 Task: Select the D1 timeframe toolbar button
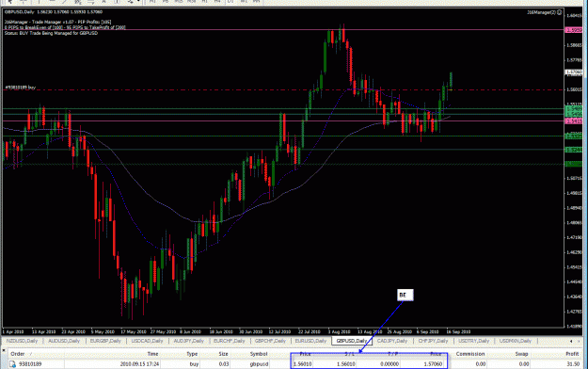pyautogui.click(x=230, y=2)
